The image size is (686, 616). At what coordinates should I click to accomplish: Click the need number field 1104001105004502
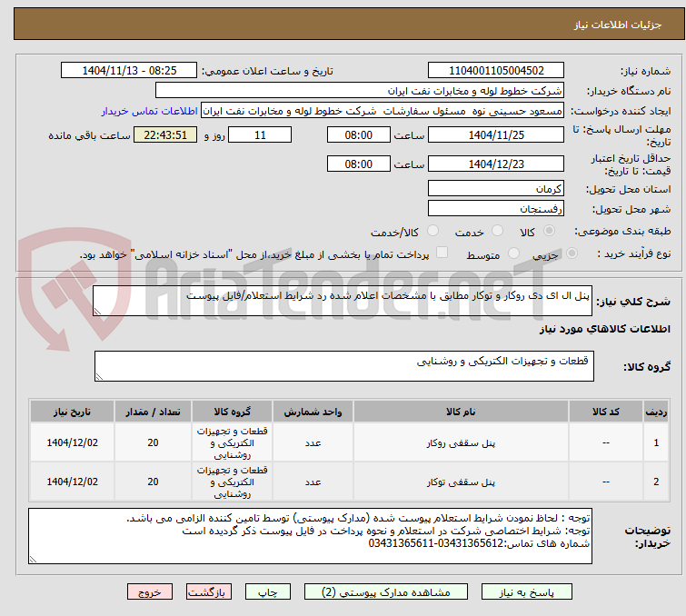click(496, 71)
